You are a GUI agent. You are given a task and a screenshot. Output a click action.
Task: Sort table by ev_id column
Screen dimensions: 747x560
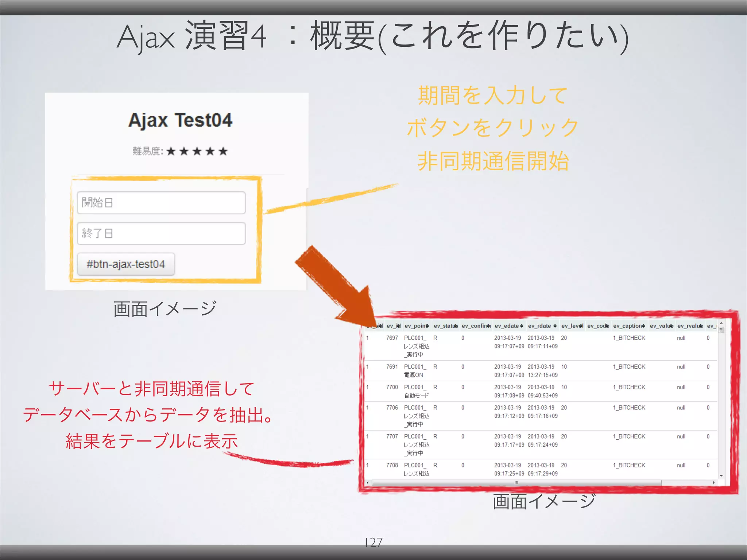(393, 326)
